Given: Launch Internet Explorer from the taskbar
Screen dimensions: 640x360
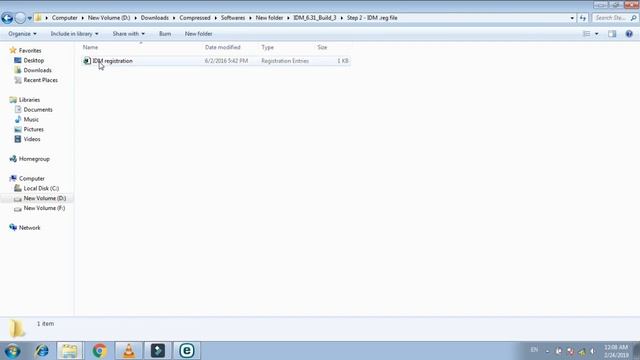Looking at the screenshot, I should (42, 351).
